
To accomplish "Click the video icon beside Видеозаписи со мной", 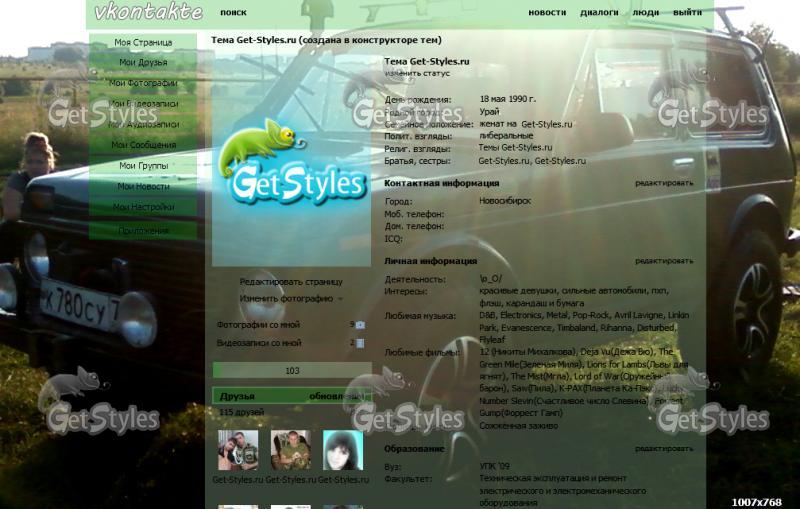I will pyautogui.click(x=360, y=343).
